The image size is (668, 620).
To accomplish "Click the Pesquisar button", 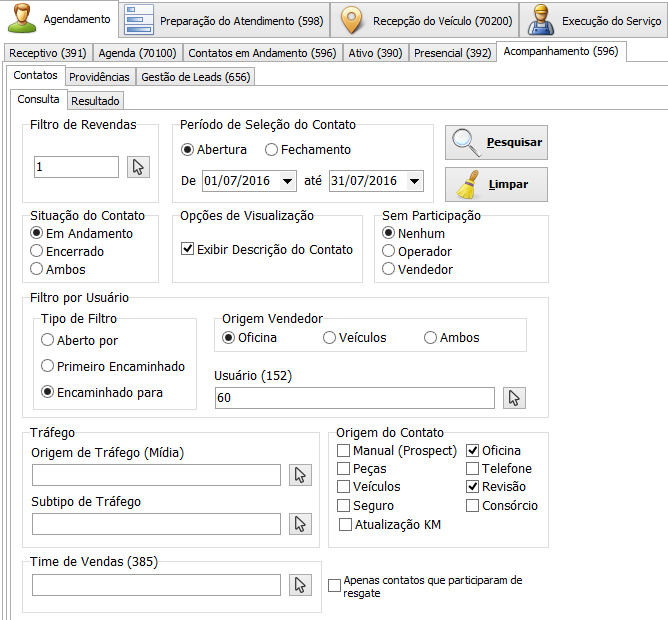I will (497, 143).
